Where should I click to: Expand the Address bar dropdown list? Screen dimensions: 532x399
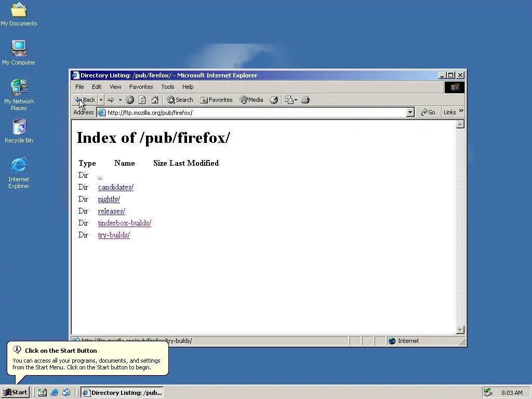tap(410, 112)
